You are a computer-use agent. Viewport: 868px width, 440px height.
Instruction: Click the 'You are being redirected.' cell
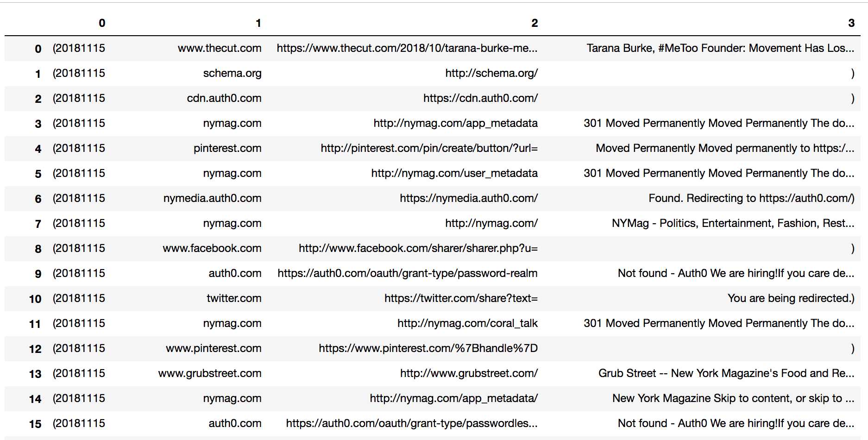[791, 298]
